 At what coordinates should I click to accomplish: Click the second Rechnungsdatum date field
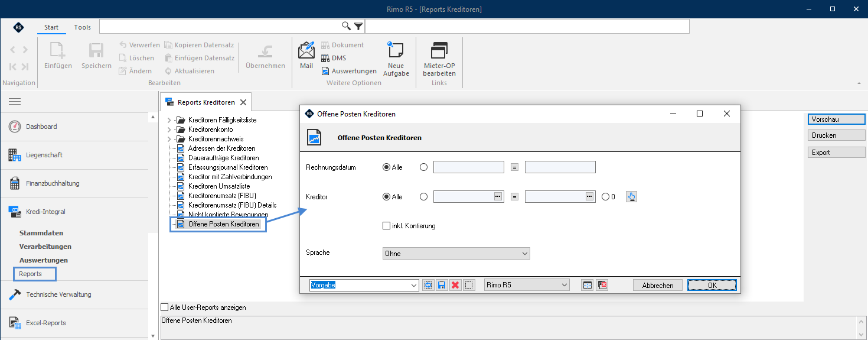click(x=560, y=167)
